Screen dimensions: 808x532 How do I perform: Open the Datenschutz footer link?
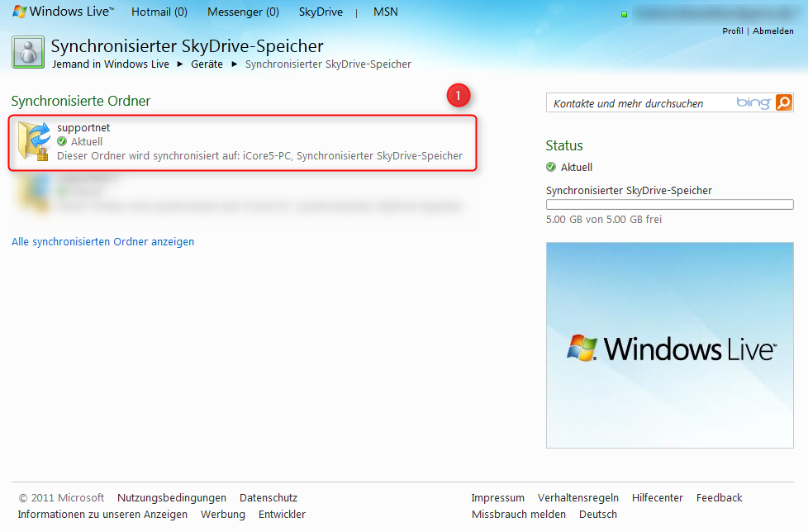point(268,497)
